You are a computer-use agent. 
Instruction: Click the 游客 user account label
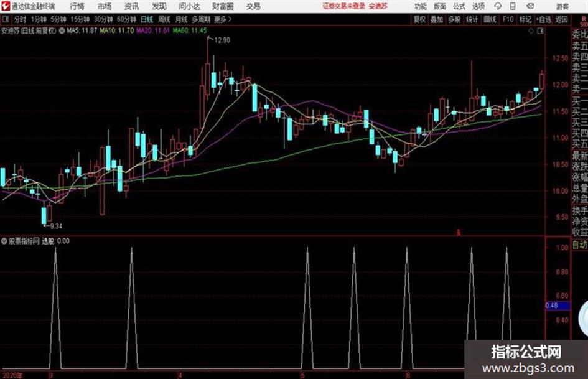(x=562, y=6)
